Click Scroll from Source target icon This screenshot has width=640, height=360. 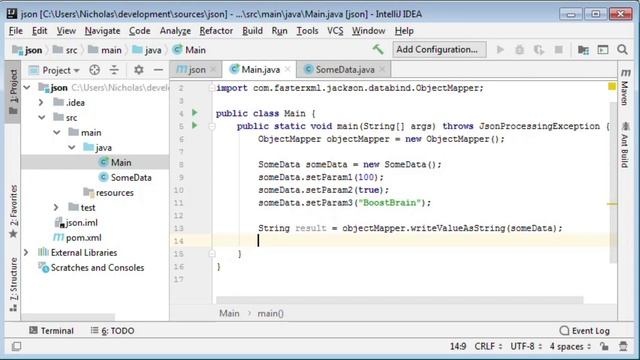pyautogui.click(x=95, y=70)
